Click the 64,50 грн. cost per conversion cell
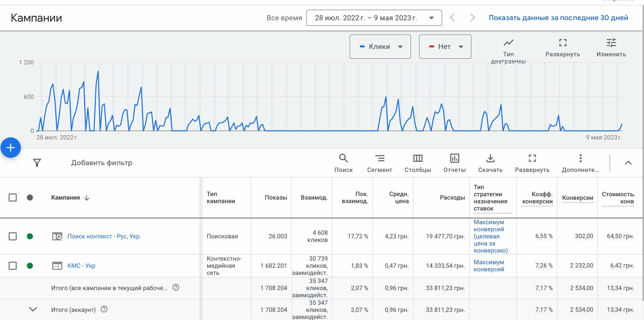644x320 pixels. tap(620, 236)
